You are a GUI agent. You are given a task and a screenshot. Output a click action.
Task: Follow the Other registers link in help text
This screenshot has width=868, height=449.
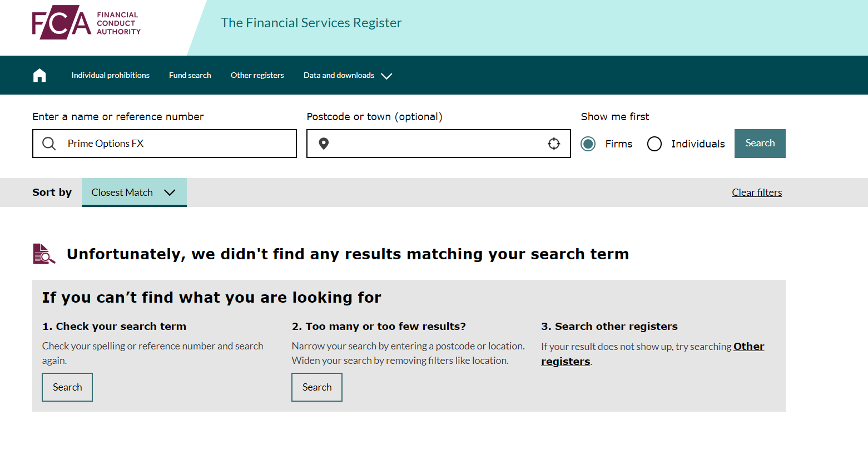point(748,347)
